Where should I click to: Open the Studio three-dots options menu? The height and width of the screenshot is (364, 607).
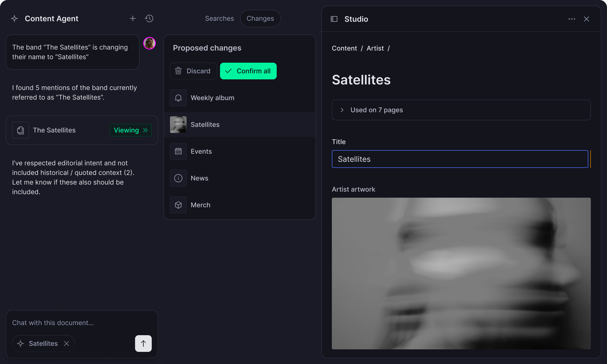point(572,19)
